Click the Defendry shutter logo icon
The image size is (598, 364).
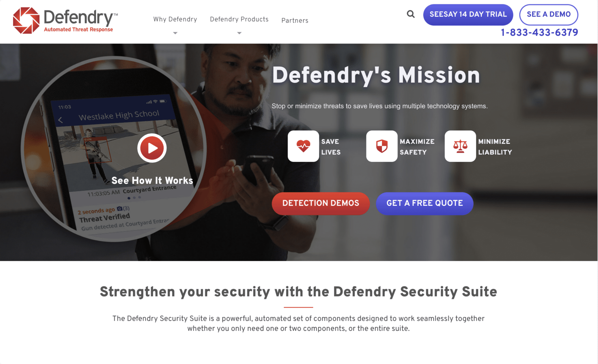[26, 20]
